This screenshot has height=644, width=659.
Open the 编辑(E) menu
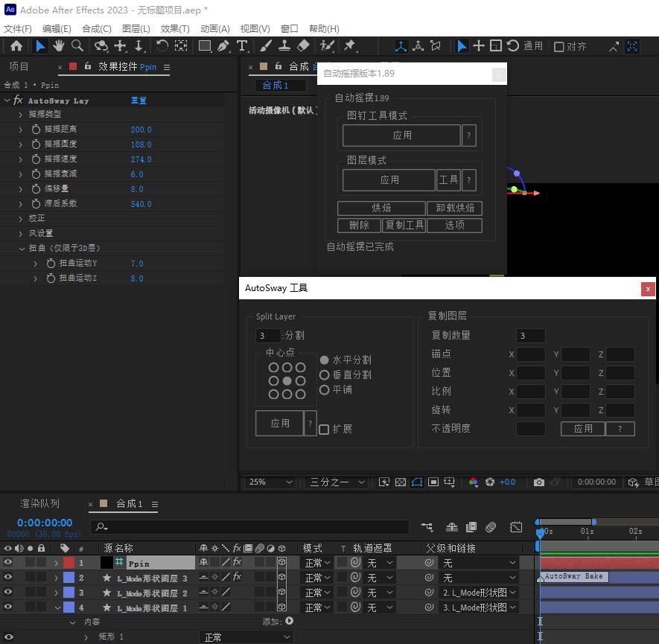point(57,28)
